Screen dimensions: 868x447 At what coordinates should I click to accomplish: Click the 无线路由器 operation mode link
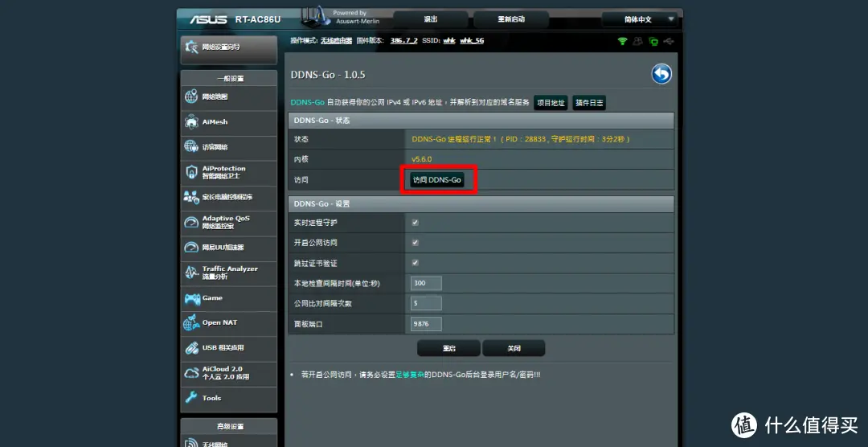pyautogui.click(x=337, y=41)
